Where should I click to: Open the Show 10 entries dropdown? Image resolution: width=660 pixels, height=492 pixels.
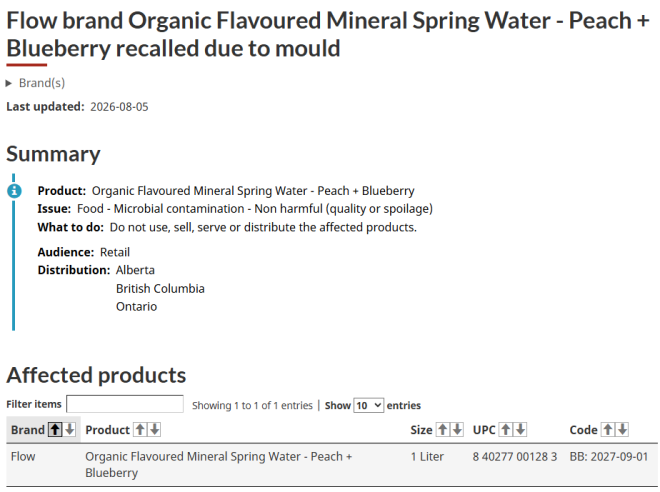pos(369,405)
